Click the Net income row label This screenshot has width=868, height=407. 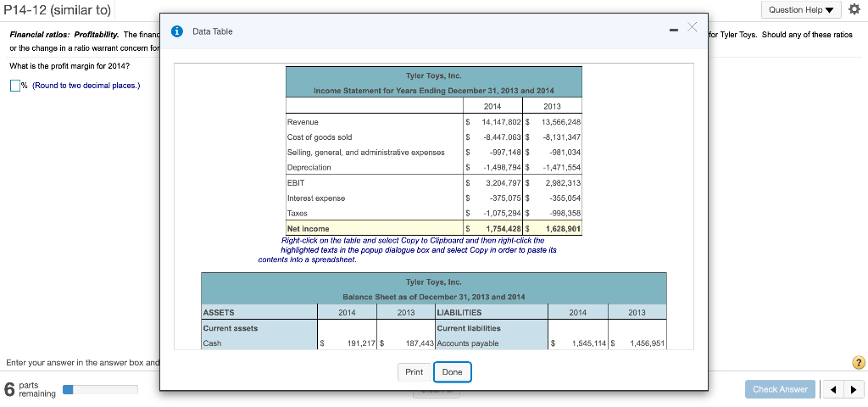[x=309, y=229]
